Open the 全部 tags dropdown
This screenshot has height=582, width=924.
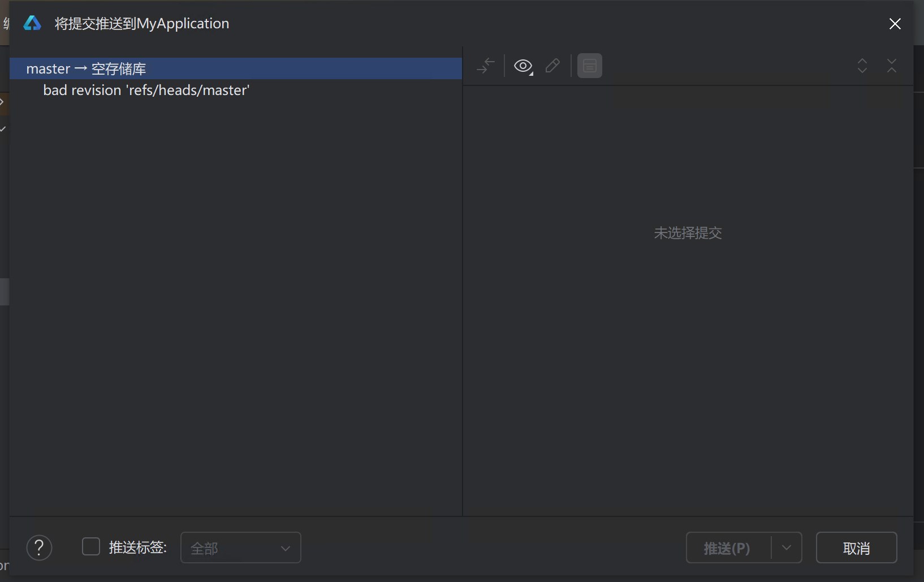240,547
